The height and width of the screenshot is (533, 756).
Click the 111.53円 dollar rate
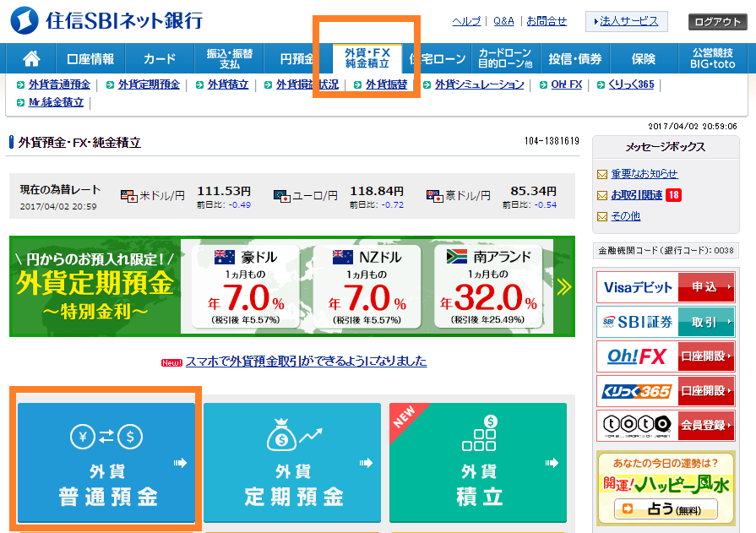coord(224,191)
